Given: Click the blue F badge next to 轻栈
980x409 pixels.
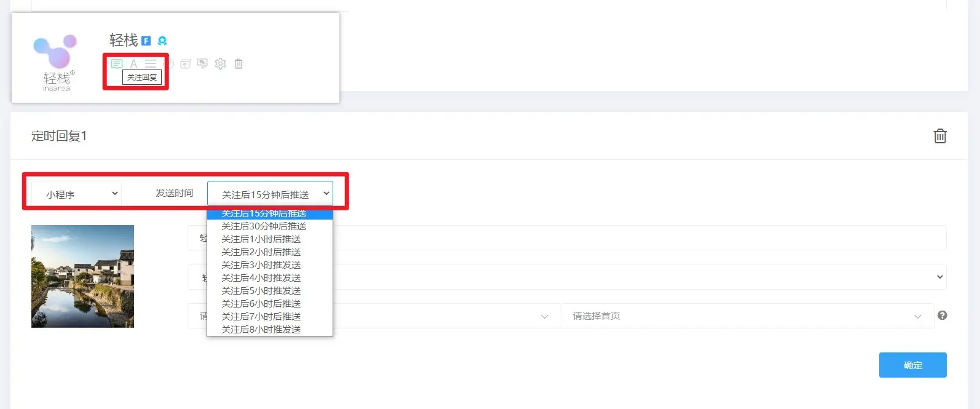Looking at the screenshot, I should (x=146, y=41).
